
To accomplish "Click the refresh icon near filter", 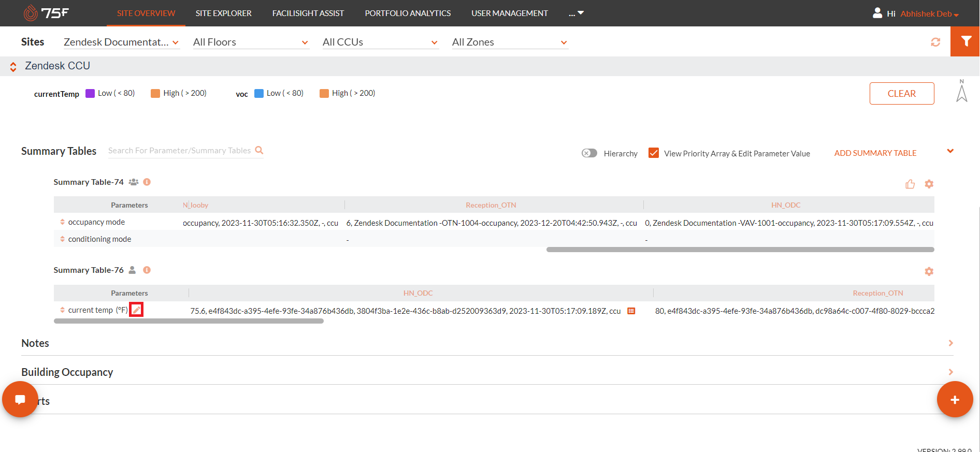I will point(935,42).
